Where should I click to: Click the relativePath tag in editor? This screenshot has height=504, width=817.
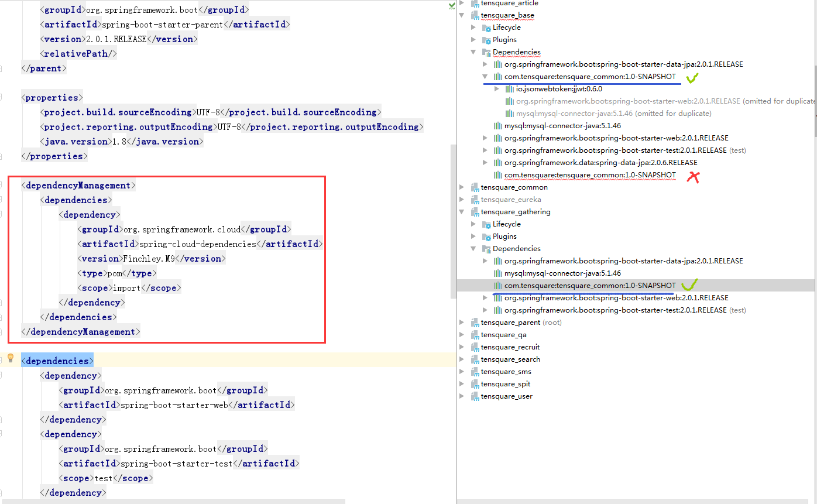point(78,53)
